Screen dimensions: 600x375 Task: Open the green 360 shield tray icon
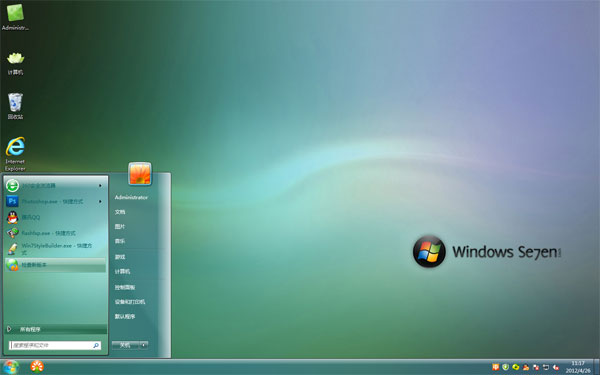(505, 367)
